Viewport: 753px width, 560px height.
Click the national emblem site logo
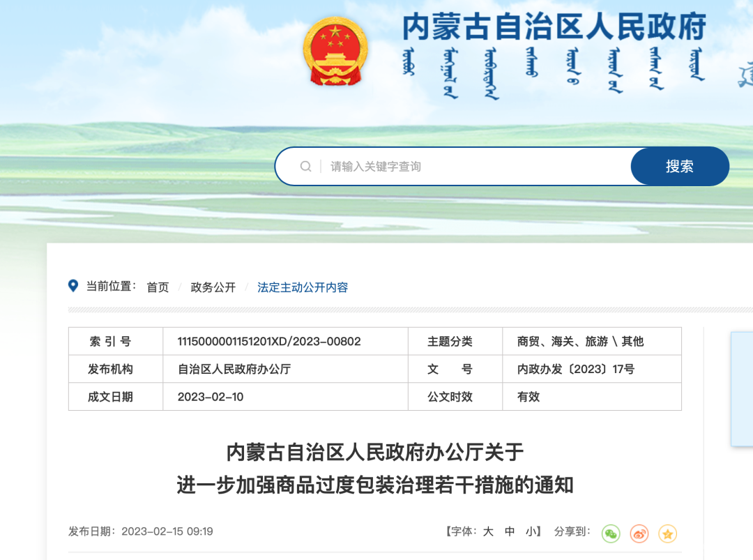point(335,52)
